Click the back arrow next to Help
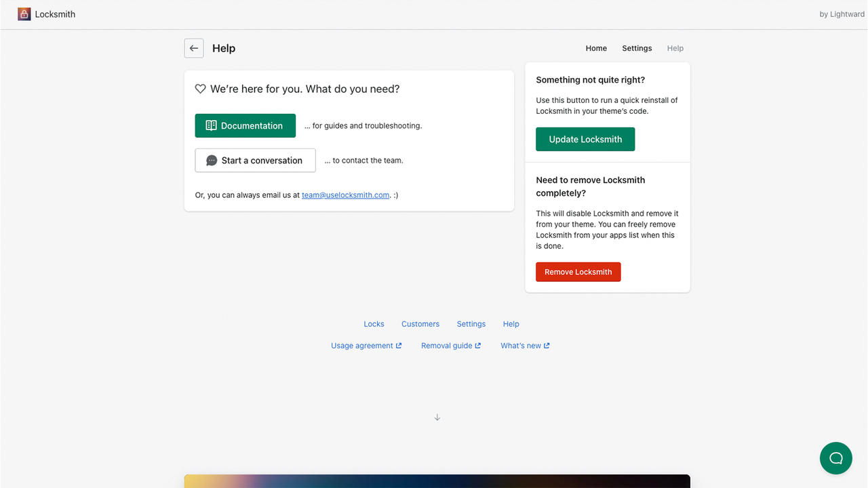 pos(194,48)
